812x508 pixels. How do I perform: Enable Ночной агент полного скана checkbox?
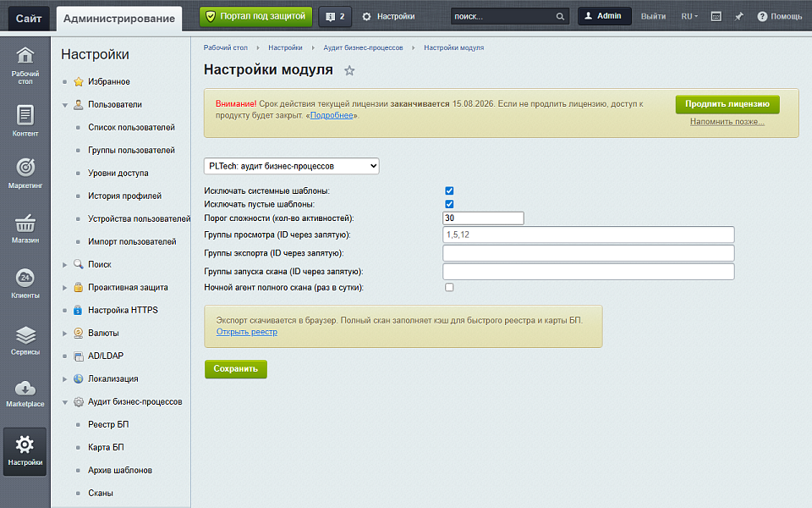449,287
